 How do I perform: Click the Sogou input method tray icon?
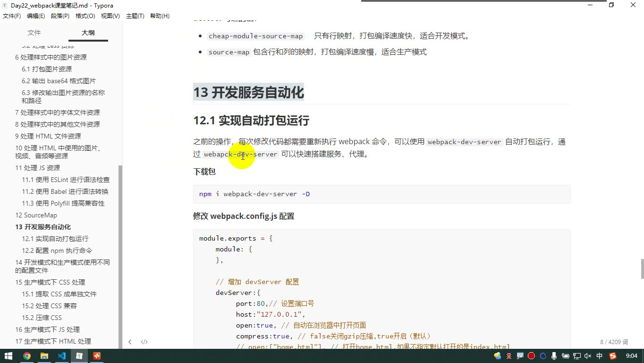[613, 356]
